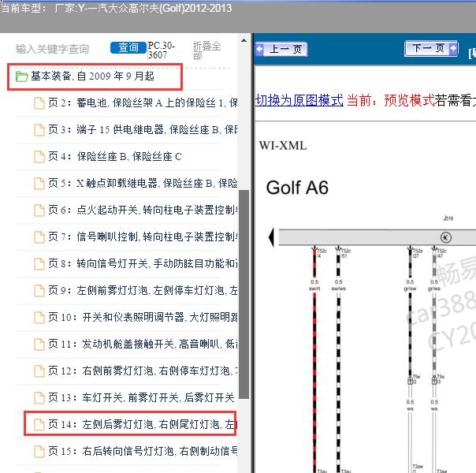Screen dimensions: 476x473
Task: Click 切换为原图模式 link
Action: pos(299,100)
